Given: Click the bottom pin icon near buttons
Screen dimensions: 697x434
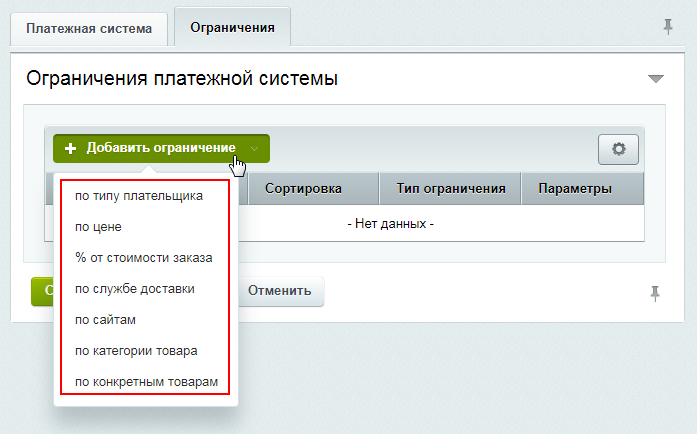Looking at the screenshot, I should click(x=655, y=293).
